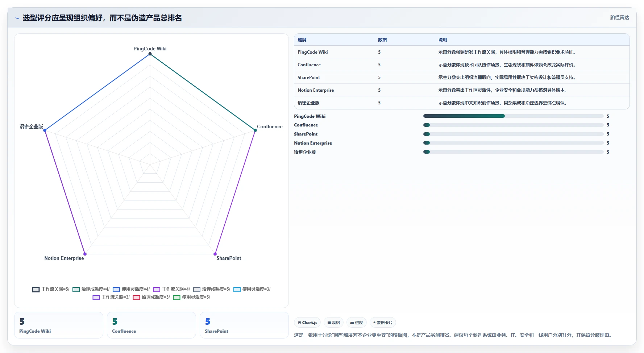Select the 表格 chip

coord(333,323)
